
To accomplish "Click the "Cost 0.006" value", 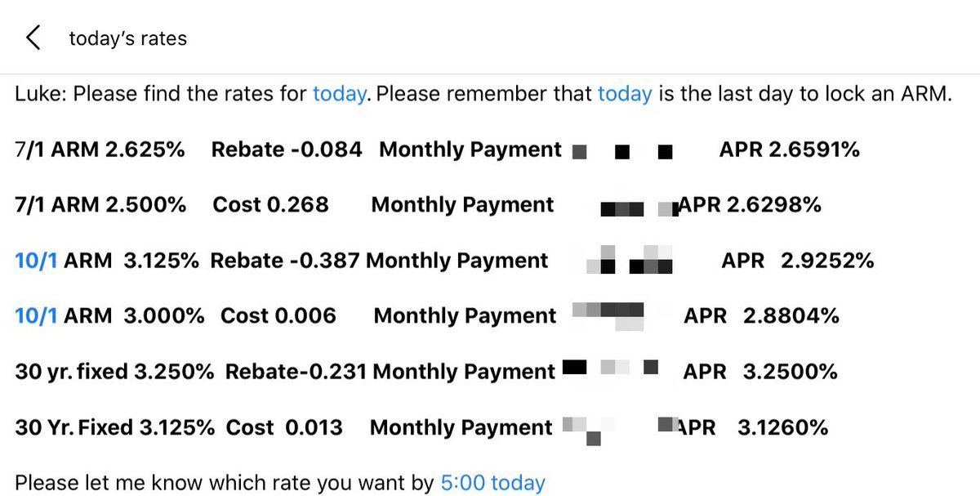I will [278, 316].
